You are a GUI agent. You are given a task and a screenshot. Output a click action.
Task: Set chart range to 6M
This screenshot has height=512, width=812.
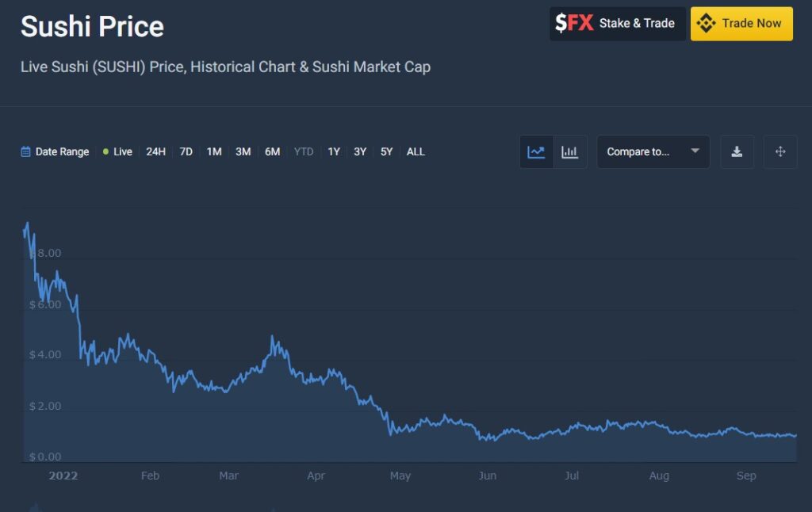pyautogui.click(x=272, y=152)
